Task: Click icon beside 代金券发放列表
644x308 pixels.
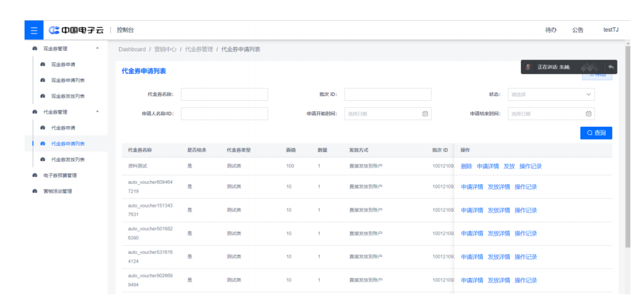Action: [43, 159]
